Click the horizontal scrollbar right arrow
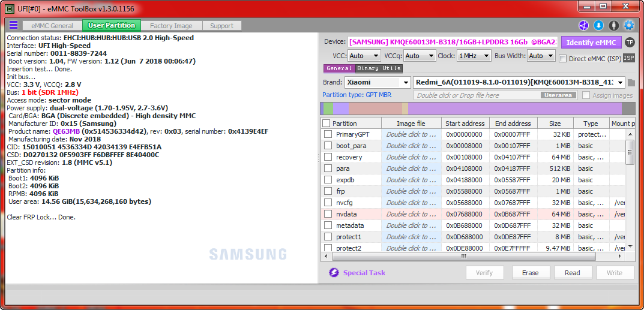This screenshot has height=310, width=644. point(619,256)
